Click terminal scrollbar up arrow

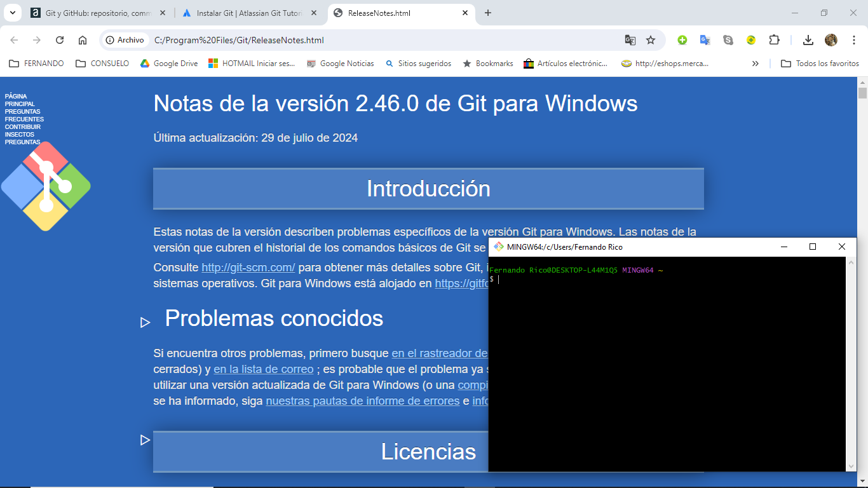point(851,262)
